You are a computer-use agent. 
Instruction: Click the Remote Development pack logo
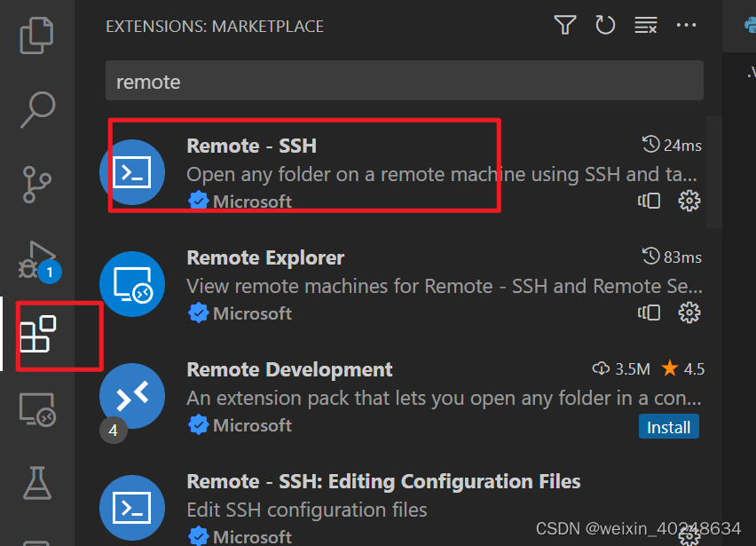point(132,396)
